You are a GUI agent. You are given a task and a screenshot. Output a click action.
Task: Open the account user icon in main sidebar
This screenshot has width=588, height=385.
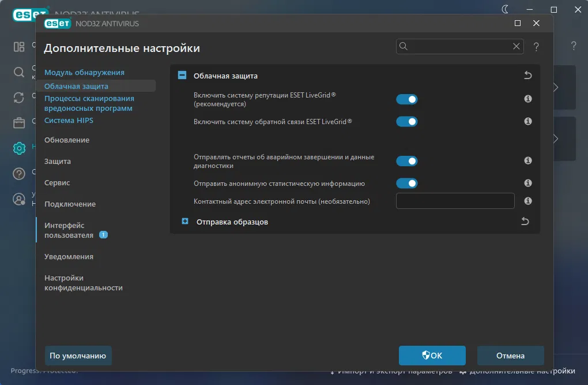(x=19, y=199)
